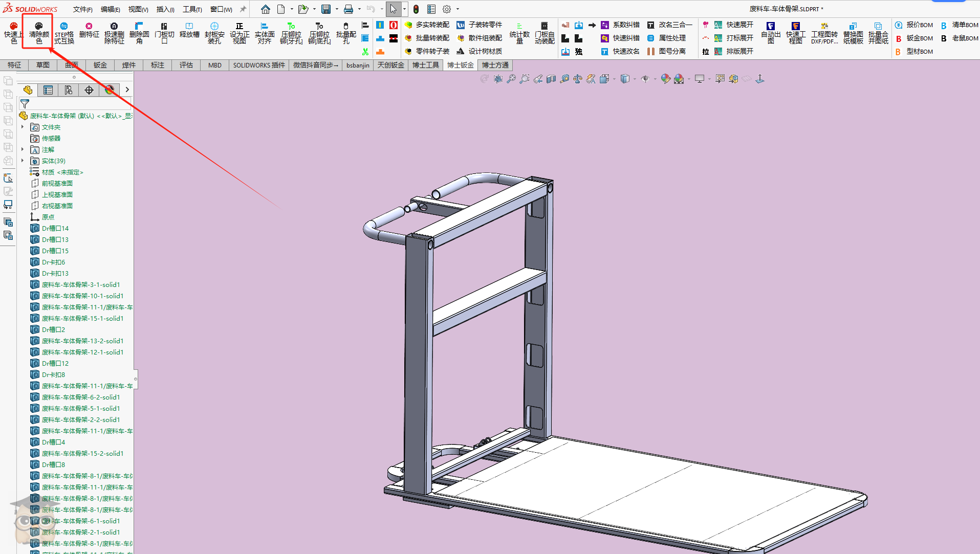Click the 报价BOM button

click(x=914, y=25)
